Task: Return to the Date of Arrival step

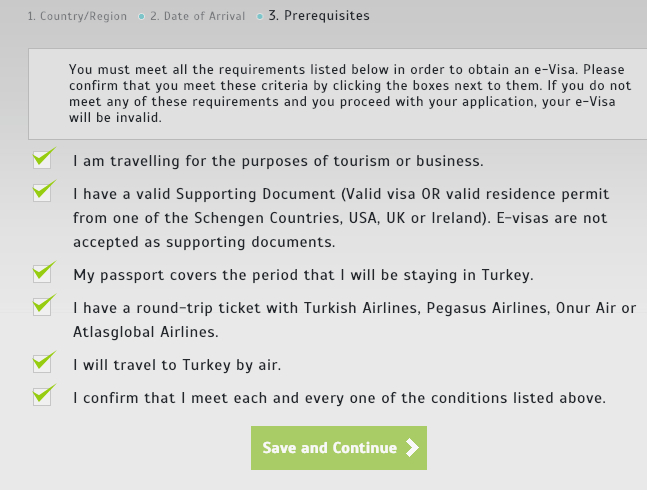Action: [x=197, y=17]
